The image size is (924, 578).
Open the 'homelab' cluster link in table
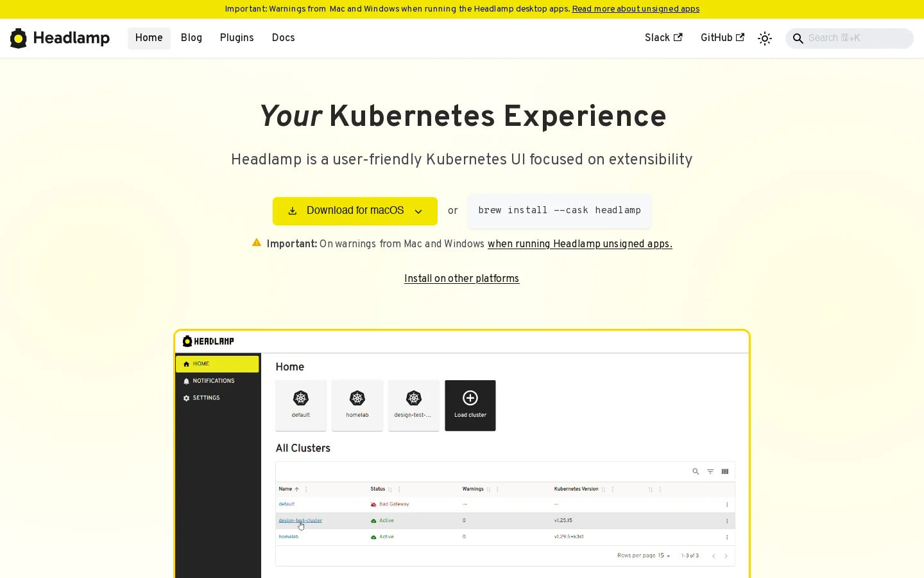click(x=289, y=537)
